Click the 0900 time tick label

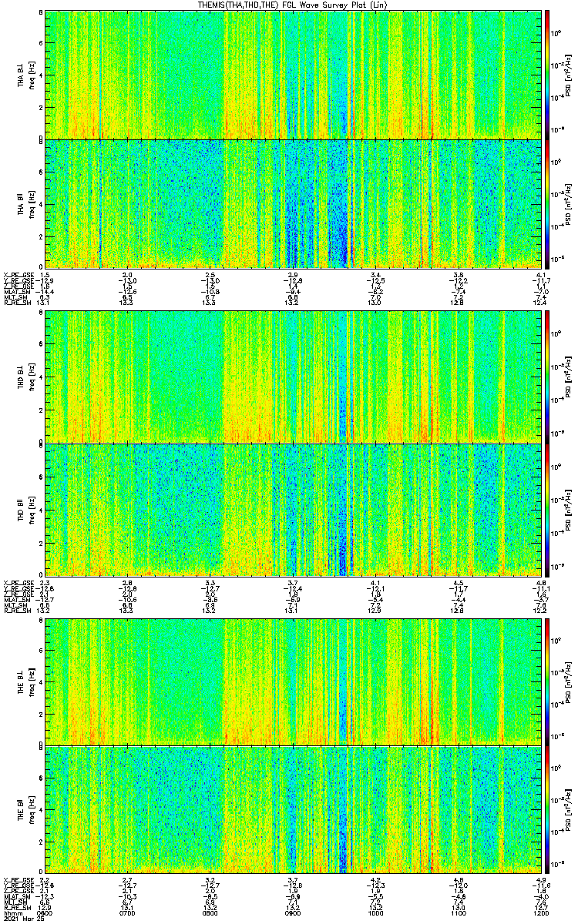(293, 913)
